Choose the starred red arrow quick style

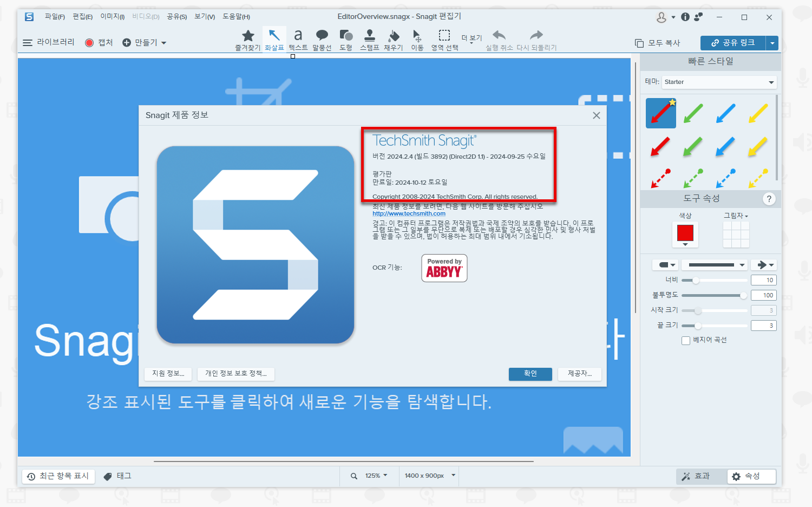661,113
